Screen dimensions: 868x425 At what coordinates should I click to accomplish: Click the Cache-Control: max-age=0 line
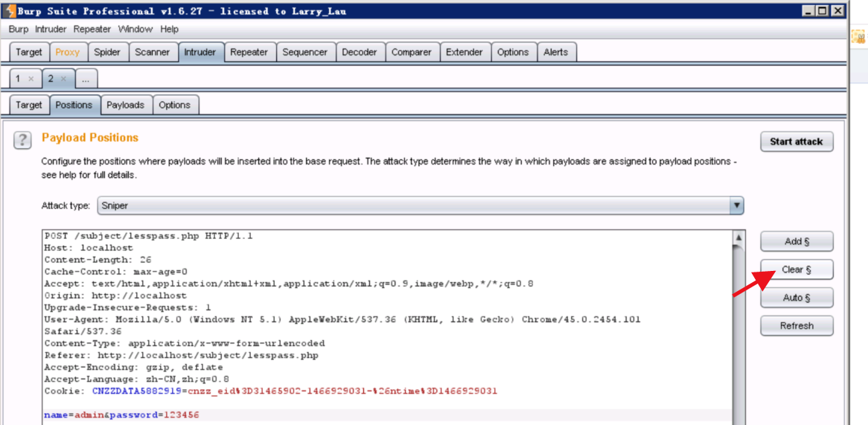(x=115, y=272)
